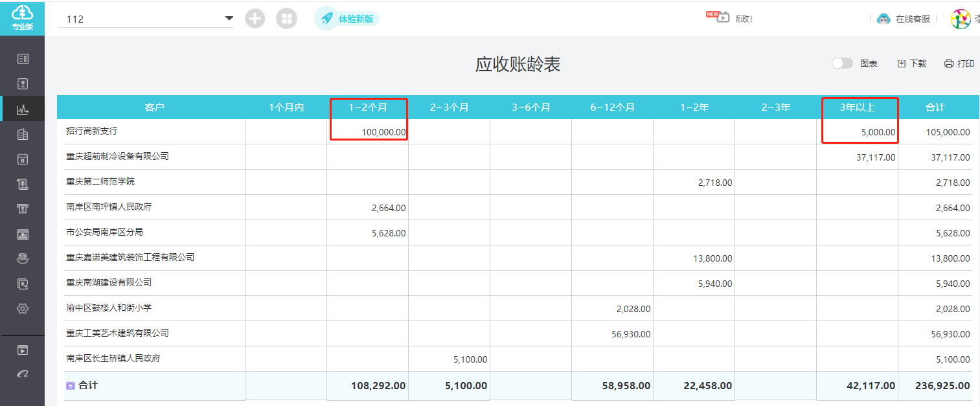Open the four-square grid icon
The width and height of the screenshot is (980, 406).
[x=286, y=19]
